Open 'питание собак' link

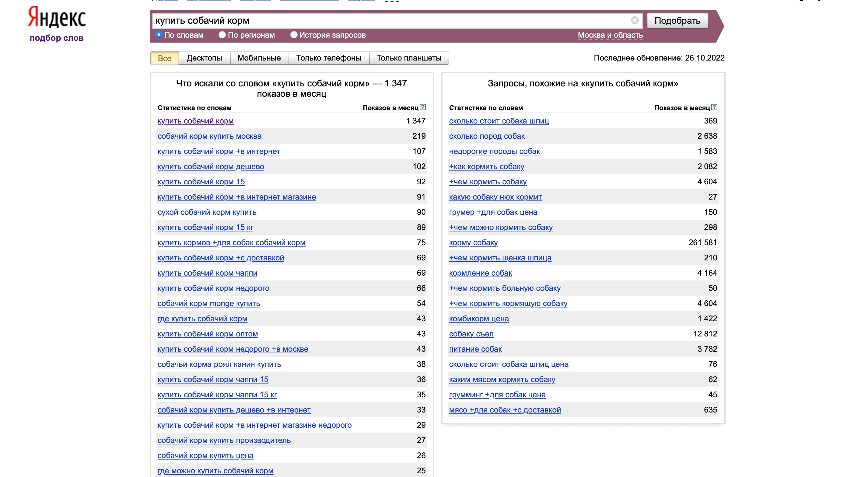coord(475,349)
